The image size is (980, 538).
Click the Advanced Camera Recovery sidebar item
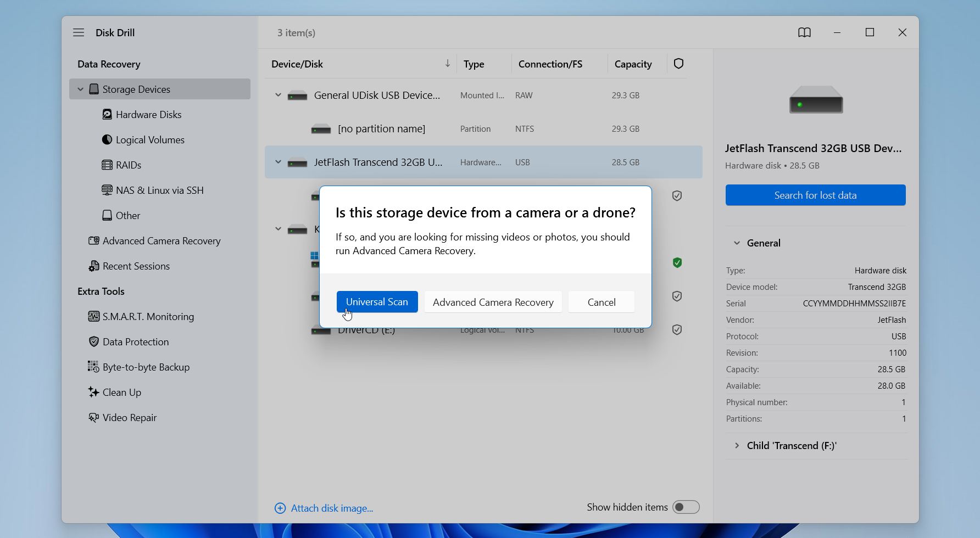(162, 240)
